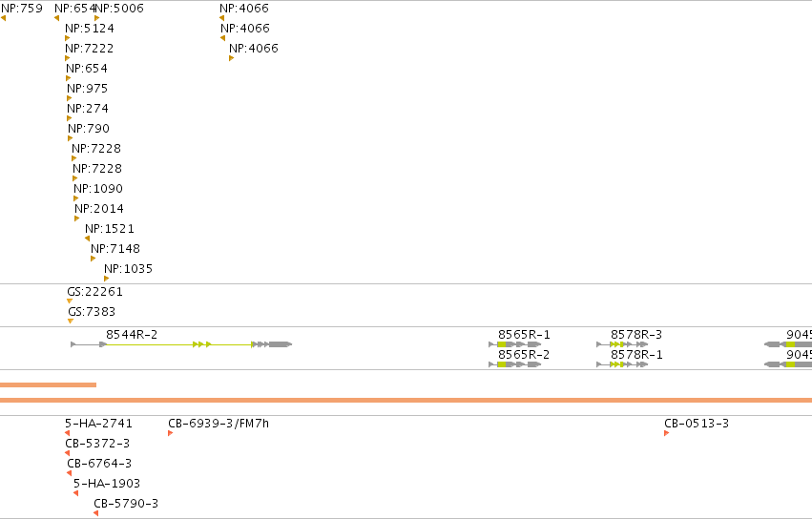This screenshot has width=812, height=519.
Task: Click the down-arrow marker under GS:22261
Action: pos(70,301)
